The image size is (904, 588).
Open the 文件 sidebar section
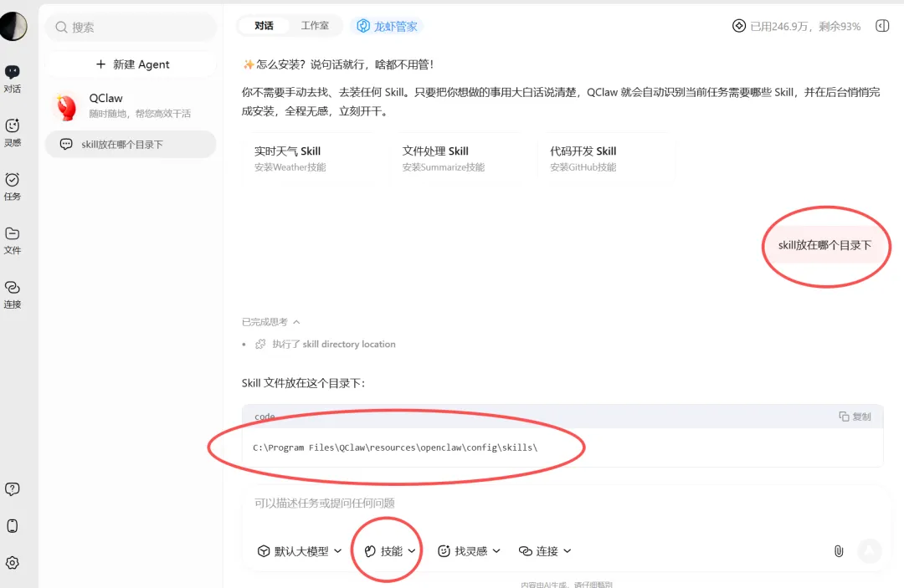[12, 241]
